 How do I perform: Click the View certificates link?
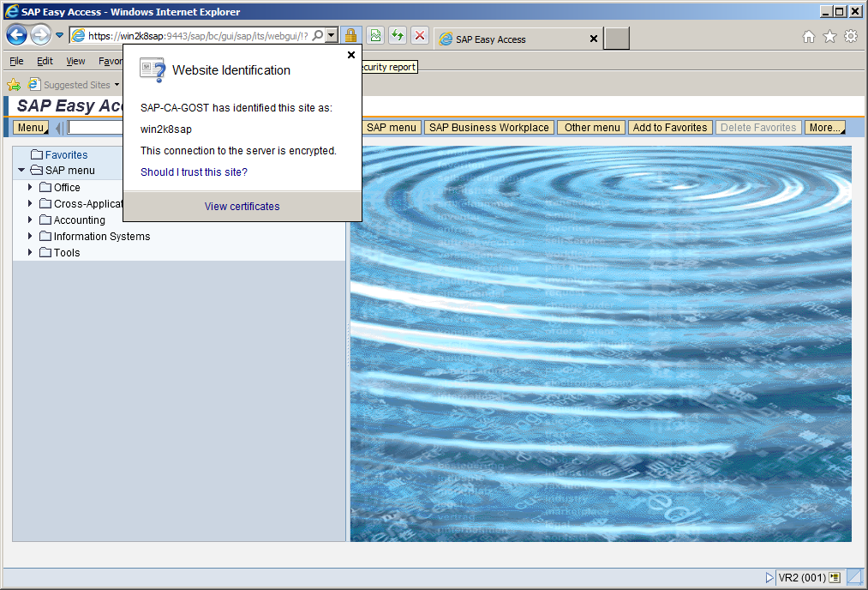coord(242,207)
